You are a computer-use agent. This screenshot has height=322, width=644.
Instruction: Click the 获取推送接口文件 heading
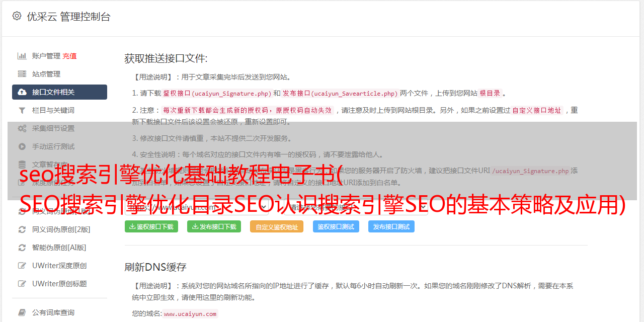[x=166, y=58]
